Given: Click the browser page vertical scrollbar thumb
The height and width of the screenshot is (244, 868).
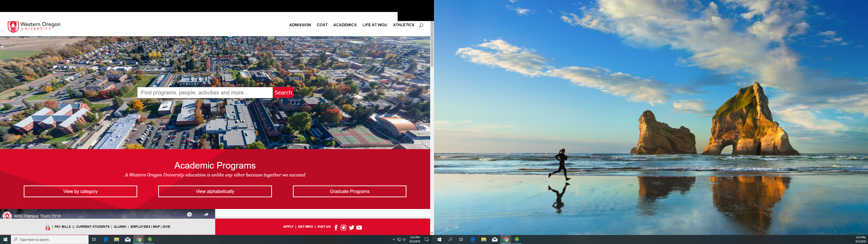Looking at the screenshot, I should point(432,44).
